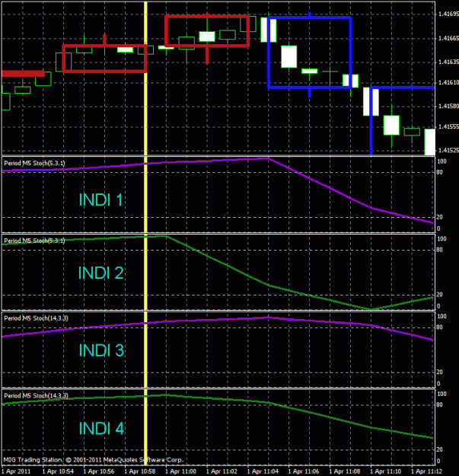
Task: Select the INDI 1 text label
Action: click(x=100, y=200)
